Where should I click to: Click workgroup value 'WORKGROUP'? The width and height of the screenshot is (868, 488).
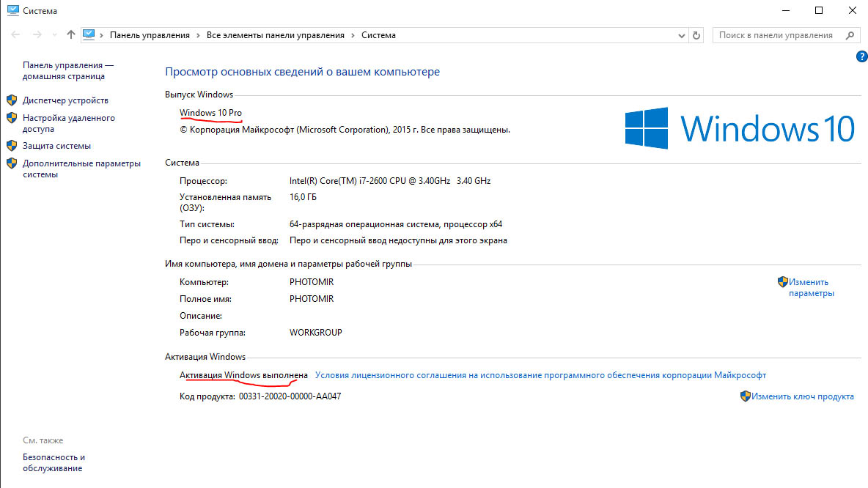tap(315, 333)
